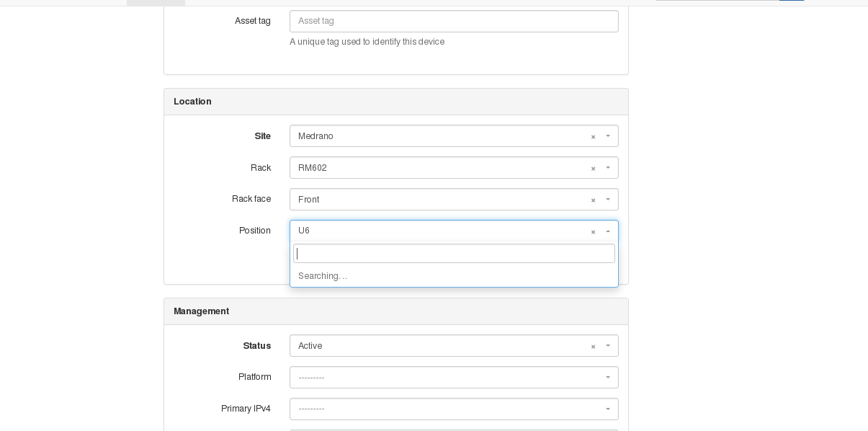
Task: Expand the Rack dropdown list
Action: click(x=607, y=169)
